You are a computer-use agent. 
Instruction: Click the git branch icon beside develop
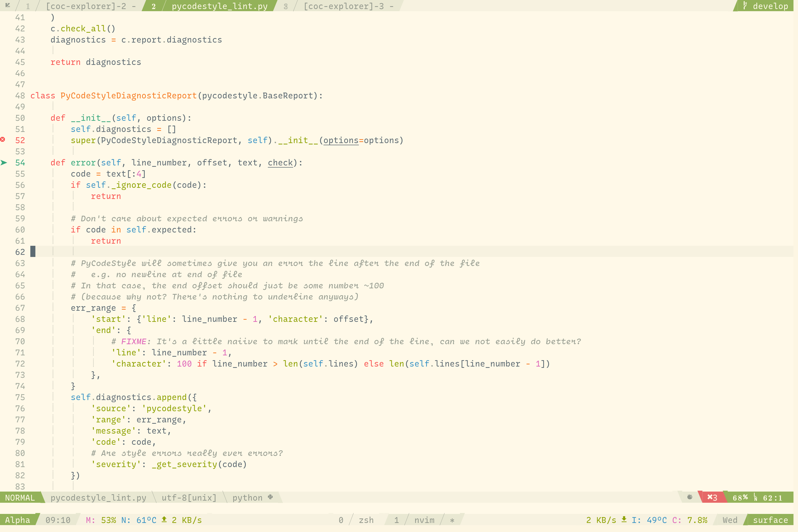[745, 5]
